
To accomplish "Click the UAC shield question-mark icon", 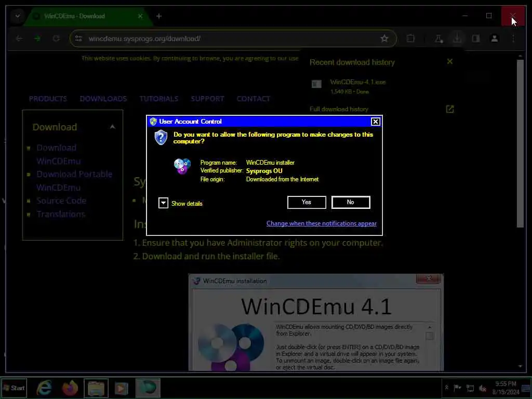I will (161, 138).
